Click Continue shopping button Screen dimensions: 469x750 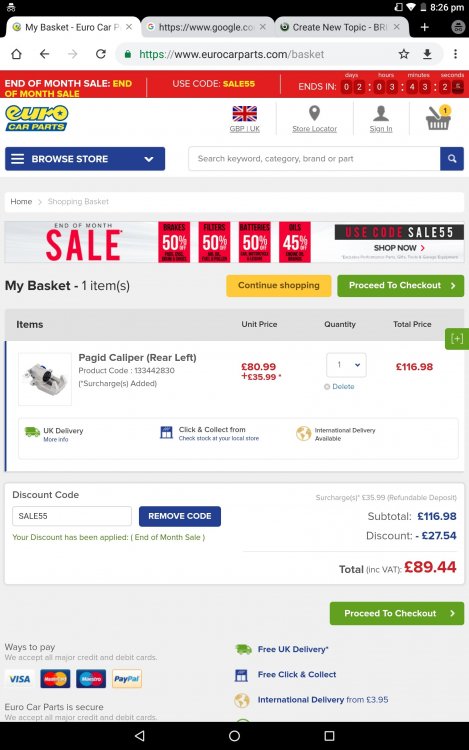click(x=279, y=286)
